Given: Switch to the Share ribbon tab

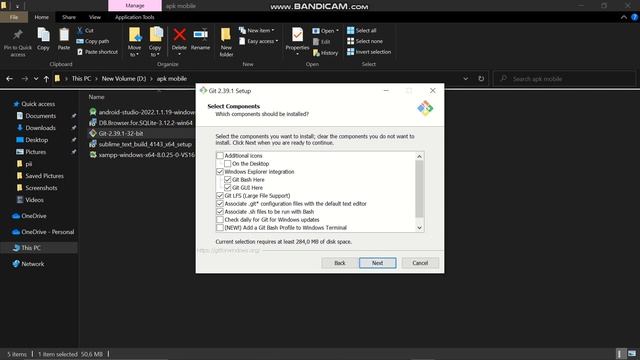Looking at the screenshot, I should point(69,17).
